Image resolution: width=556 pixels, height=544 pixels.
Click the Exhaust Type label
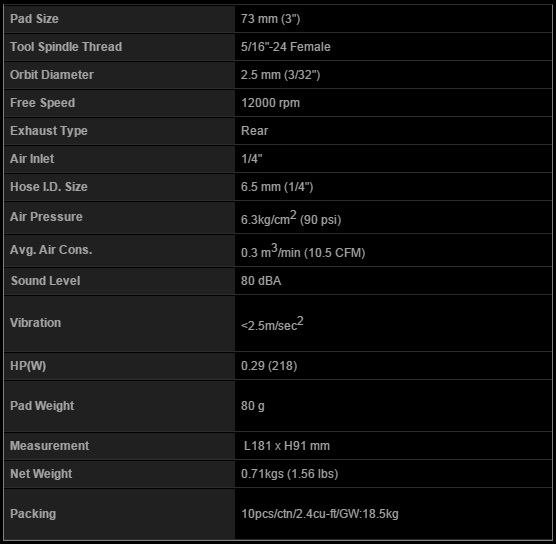(49, 131)
